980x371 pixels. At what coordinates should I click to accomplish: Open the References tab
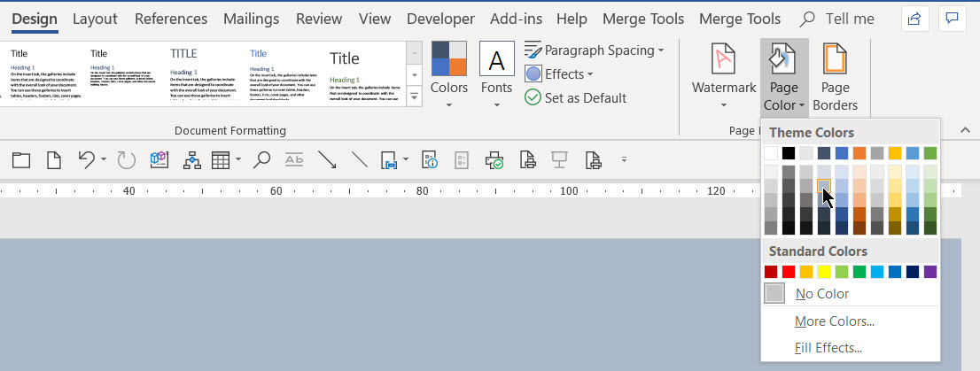[x=171, y=19]
